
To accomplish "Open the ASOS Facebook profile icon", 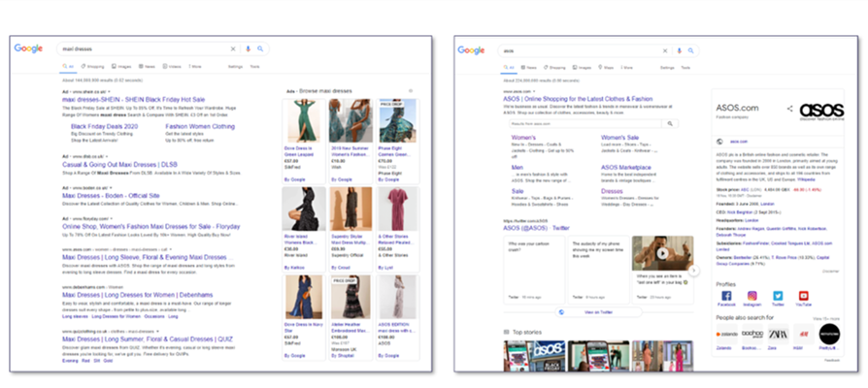I will point(726,296).
